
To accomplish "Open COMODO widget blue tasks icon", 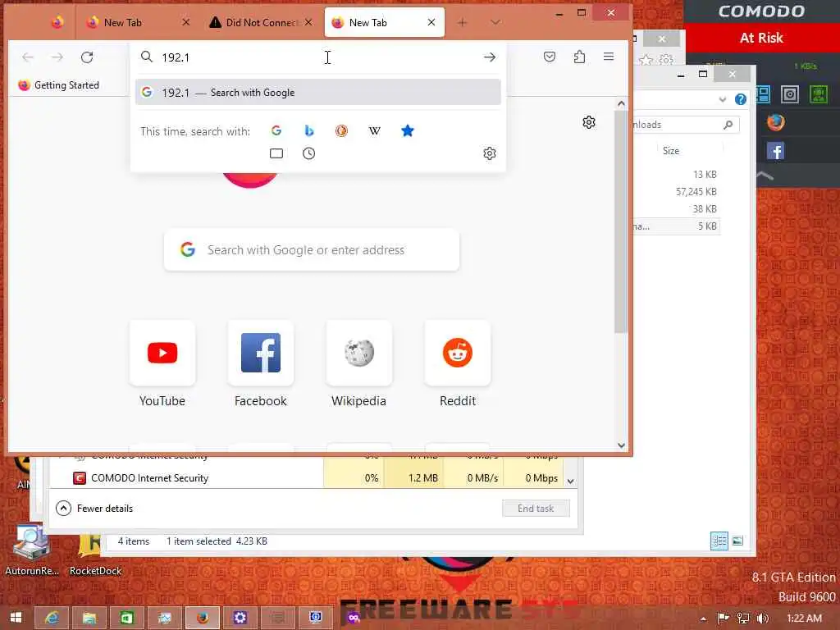I will click(763, 94).
